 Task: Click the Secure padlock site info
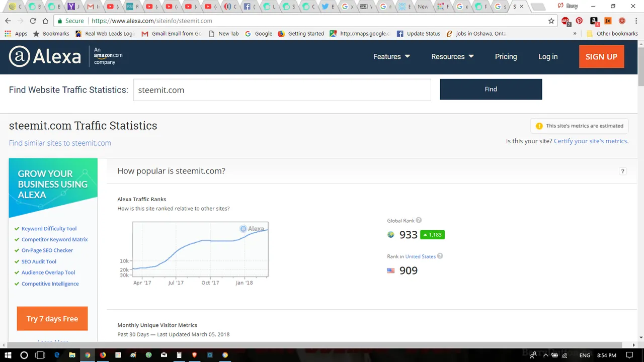point(70,21)
